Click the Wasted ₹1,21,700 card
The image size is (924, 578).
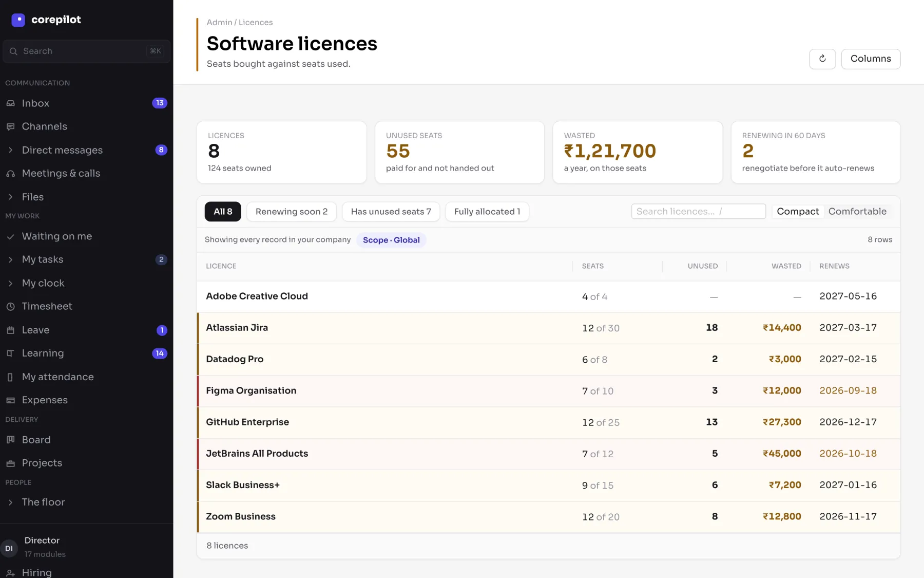638,152
